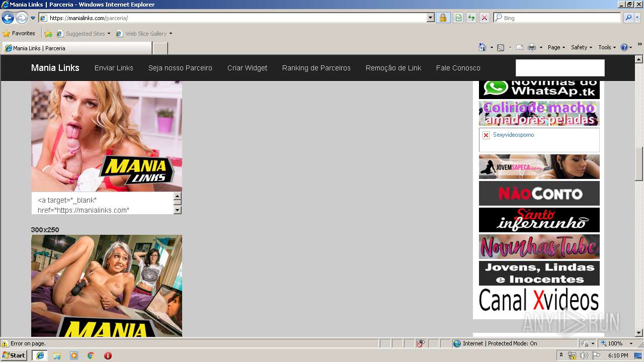Open the recent pages dropdown arrow
Image resolution: width=644 pixels, height=362 pixels.
[x=33, y=18]
